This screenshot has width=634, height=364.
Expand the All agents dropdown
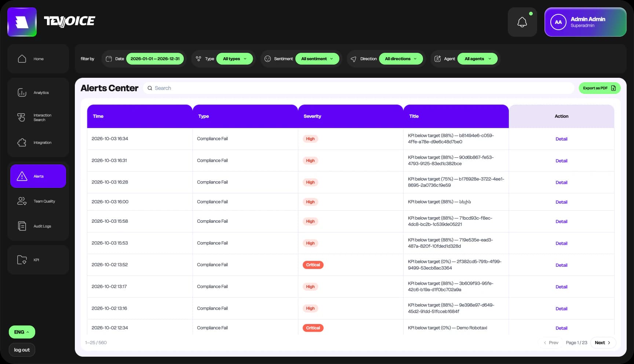[478, 59]
